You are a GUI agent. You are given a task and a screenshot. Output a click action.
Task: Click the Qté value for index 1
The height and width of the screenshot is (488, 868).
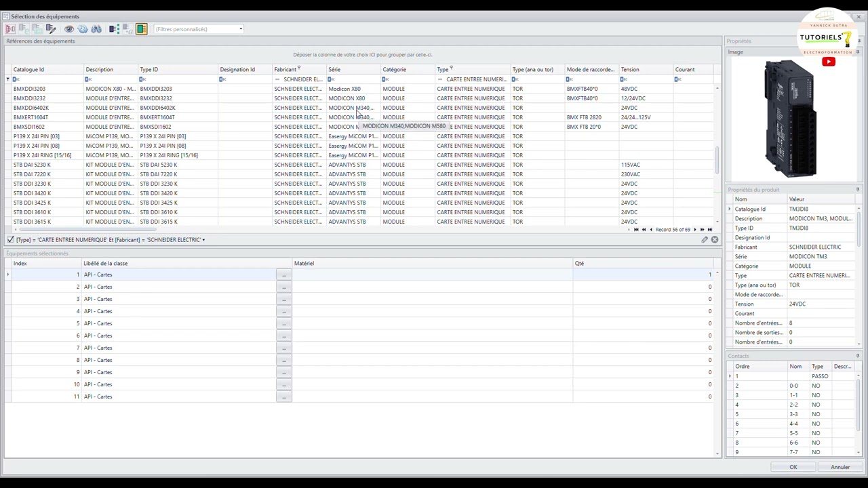click(644, 274)
